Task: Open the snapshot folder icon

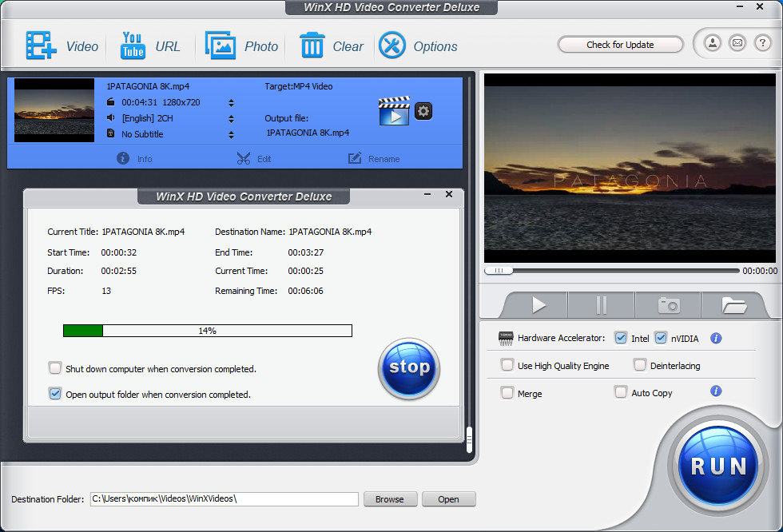Action: coord(734,305)
